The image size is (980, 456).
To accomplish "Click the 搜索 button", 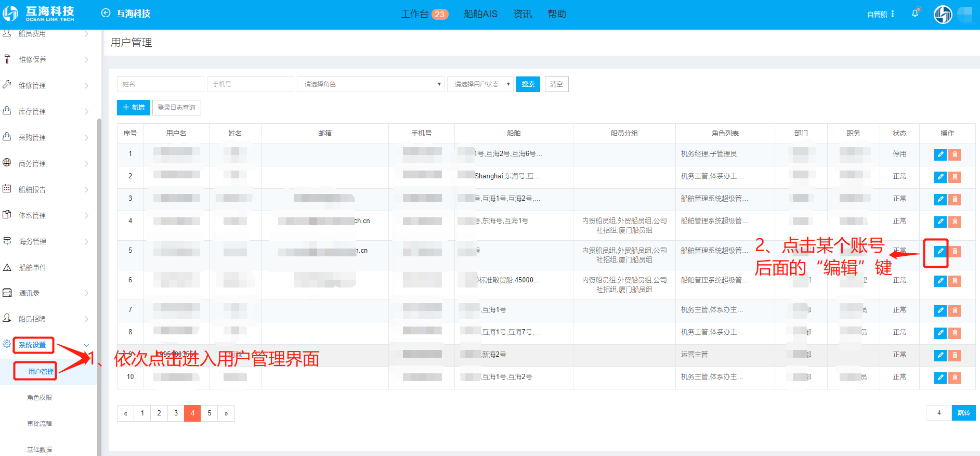I will 528,84.
